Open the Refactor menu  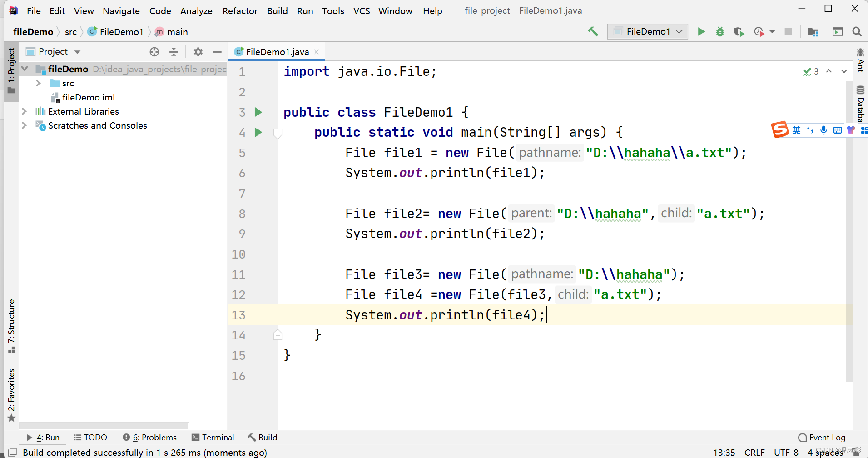(x=240, y=11)
